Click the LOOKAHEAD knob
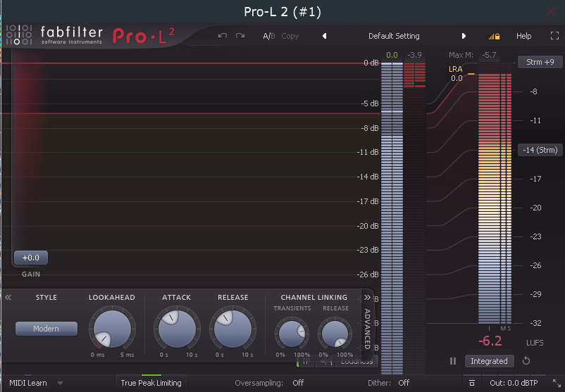 tap(112, 329)
